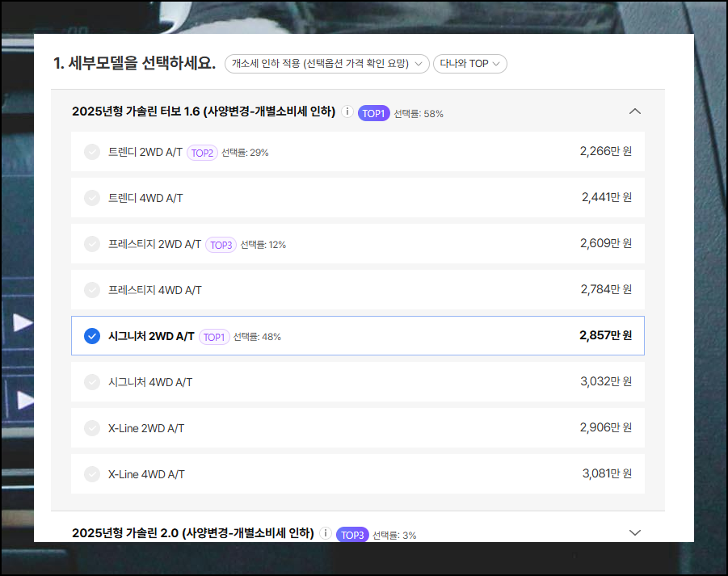Click 2025년형 가솔린 터보 1.6 heading text
The height and width of the screenshot is (576, 728).
[204, 111]
